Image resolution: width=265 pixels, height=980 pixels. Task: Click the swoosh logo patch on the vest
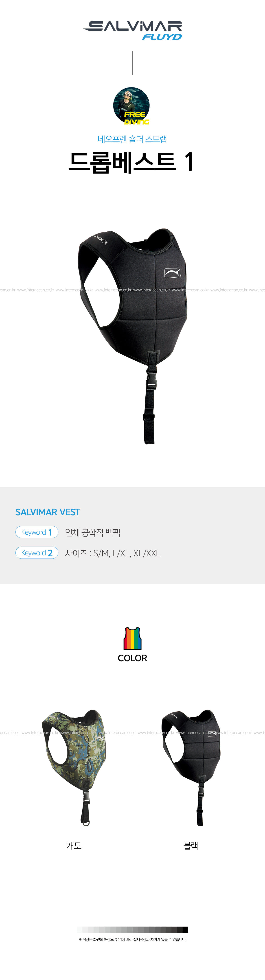coord(173,273)
